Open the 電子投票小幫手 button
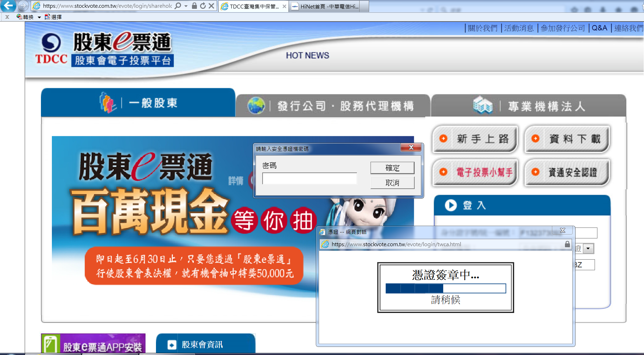This screenshot has height=355, width=644. [475, 172]
